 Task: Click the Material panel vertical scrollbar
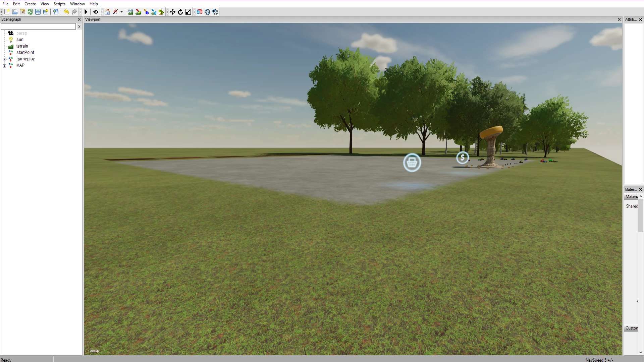click(641, 274)
